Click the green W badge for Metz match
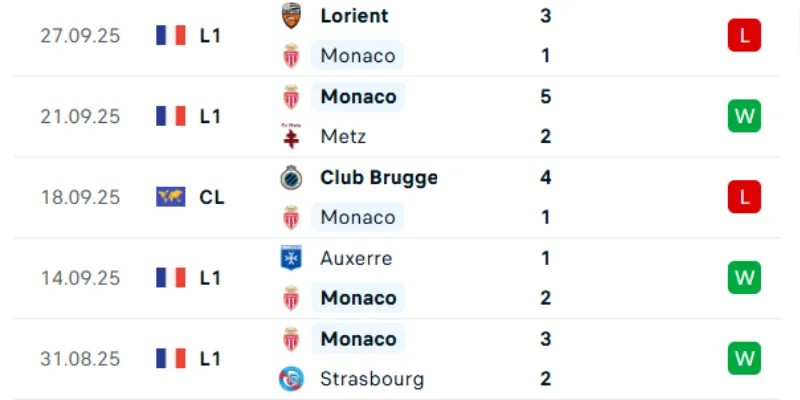This screenshot has width=800, height=400. tap(744, 116)
